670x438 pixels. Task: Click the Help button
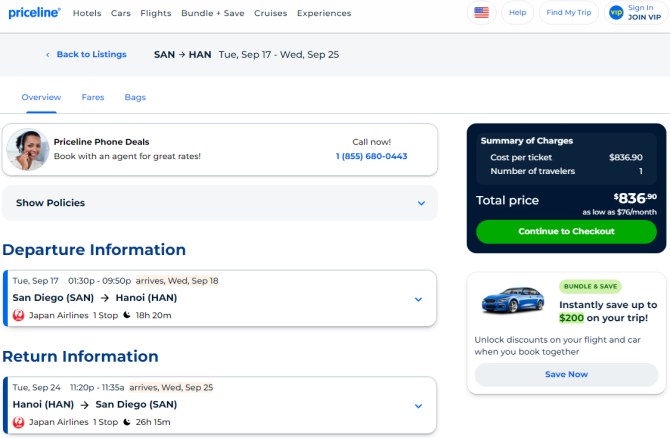(517, 13)
